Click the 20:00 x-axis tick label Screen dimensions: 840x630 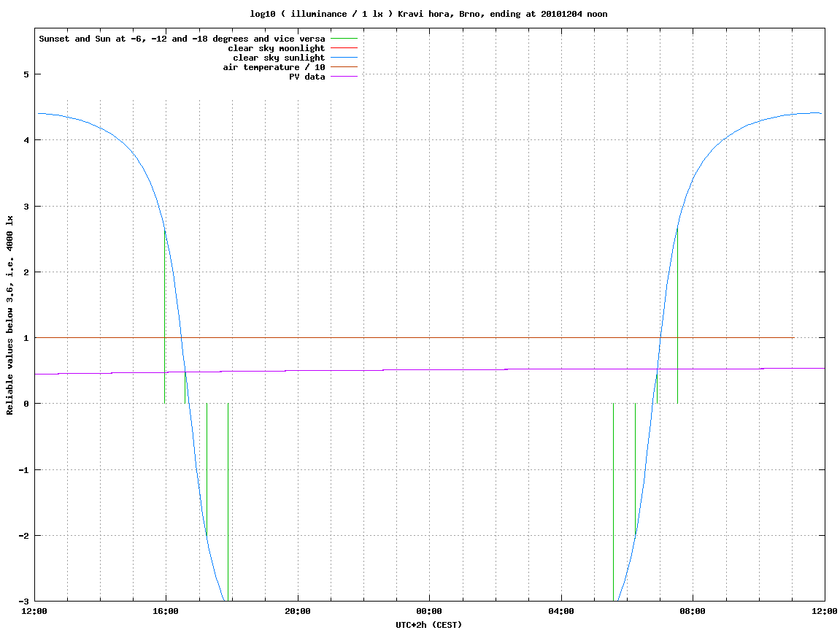click(x=298, y=611)
